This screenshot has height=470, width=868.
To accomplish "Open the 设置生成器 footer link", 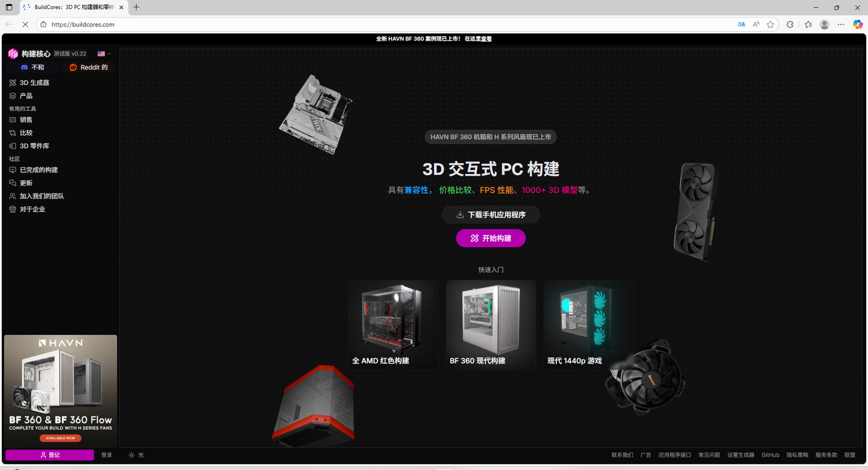I will click(x=741, y=455).
